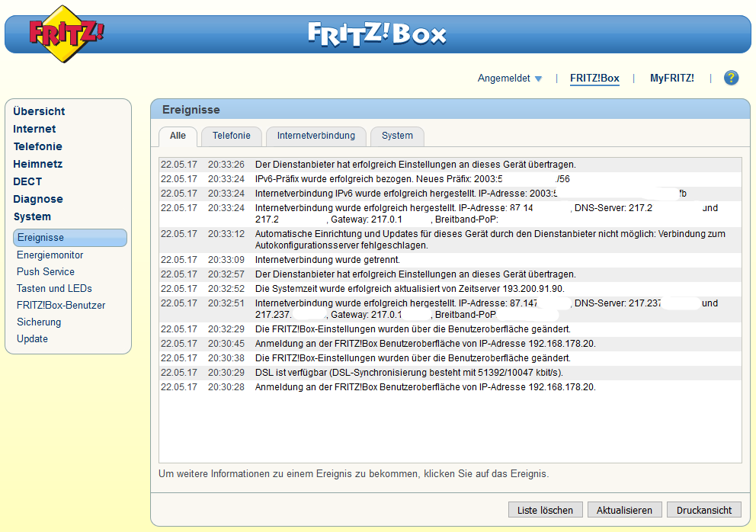Select the Internetverbindung IPv6 hergestellt event
Viewport: 756px width, 532px height.
pyautogui.click(x=450, y=194)
